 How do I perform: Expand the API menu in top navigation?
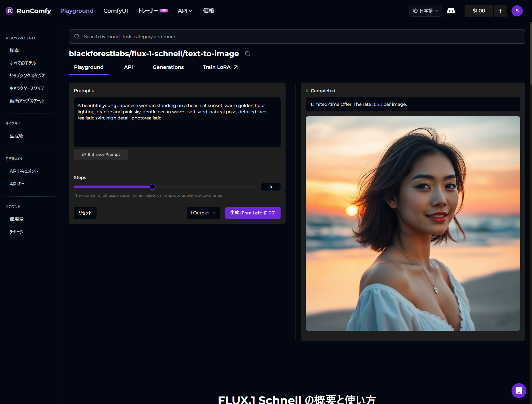click(185, 11)
